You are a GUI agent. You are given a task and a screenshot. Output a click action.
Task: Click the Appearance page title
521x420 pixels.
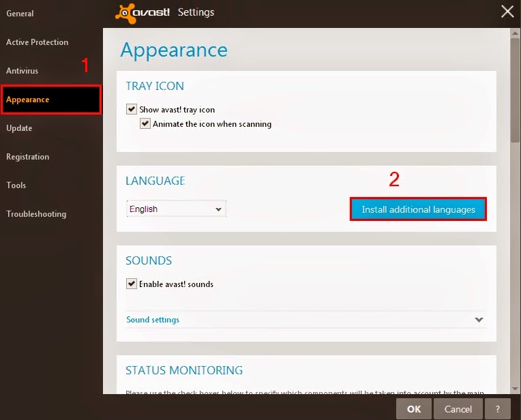coord(174,50)
